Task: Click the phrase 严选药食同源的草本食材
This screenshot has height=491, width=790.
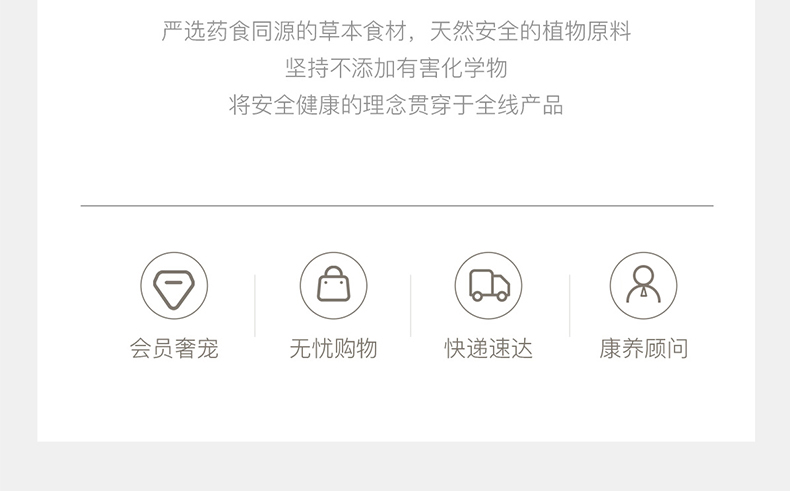Action: tap(284, 31)
